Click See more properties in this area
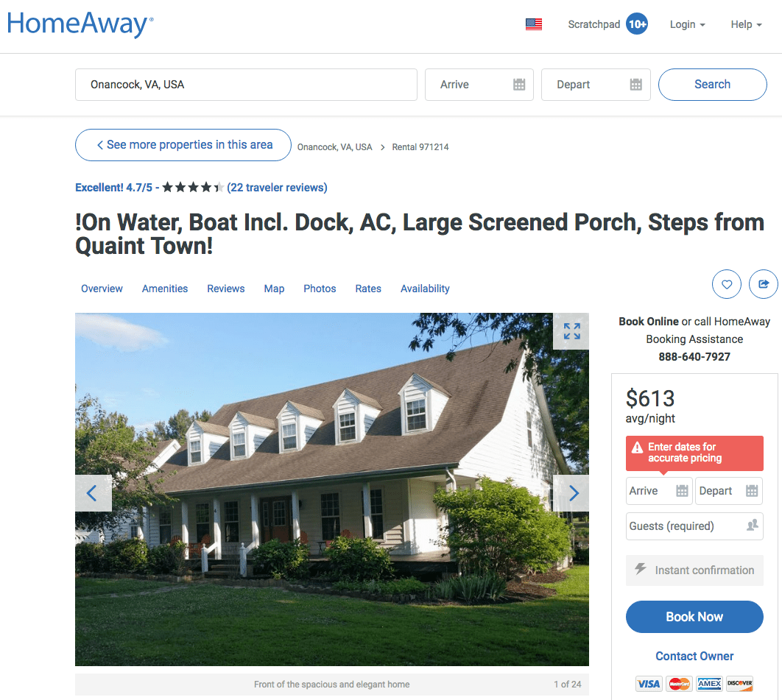 [183, 145]
